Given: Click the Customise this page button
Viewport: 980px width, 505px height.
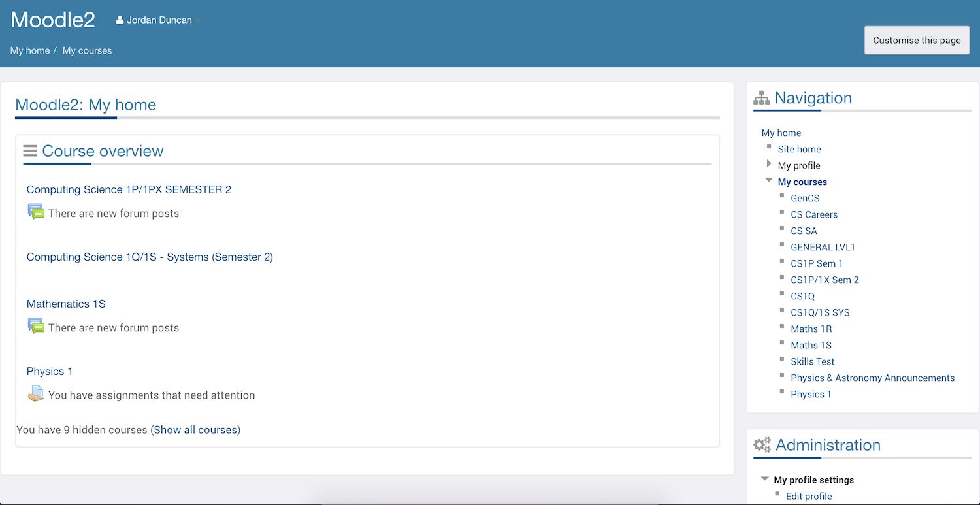Looking at the screenshot, I should click(917, 40).
